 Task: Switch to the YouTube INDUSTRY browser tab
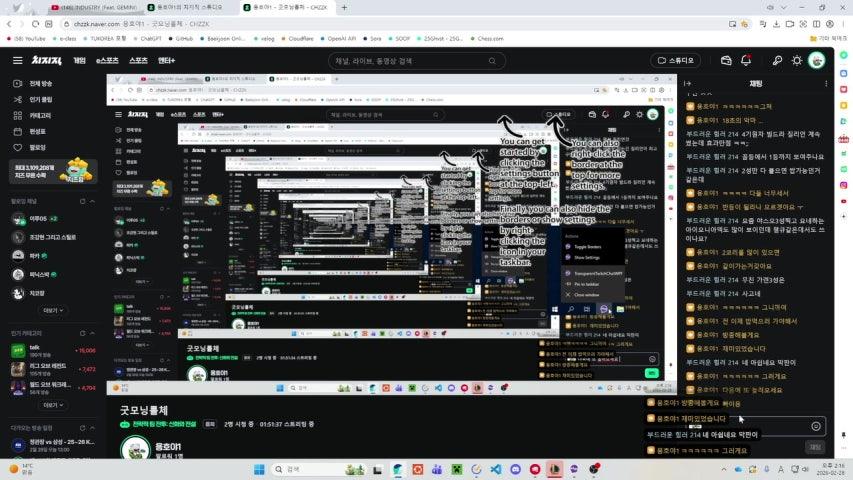(x=95, y=8)
